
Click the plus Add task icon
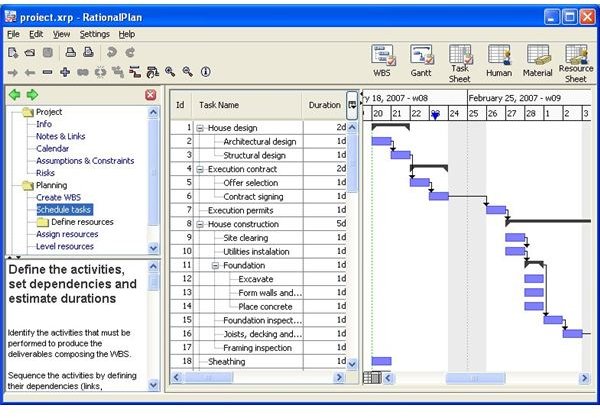65,72
